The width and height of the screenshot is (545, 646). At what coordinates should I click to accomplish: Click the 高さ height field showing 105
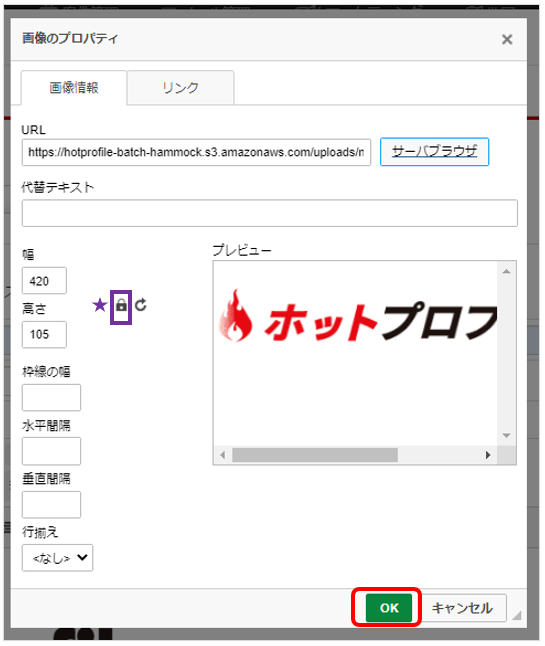click(x=44, y=335)
